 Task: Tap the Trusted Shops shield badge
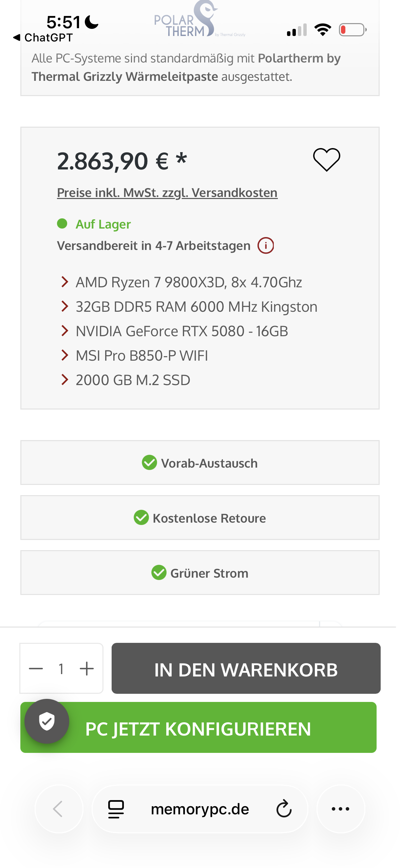pyautogui.click(x=47, y=721)
